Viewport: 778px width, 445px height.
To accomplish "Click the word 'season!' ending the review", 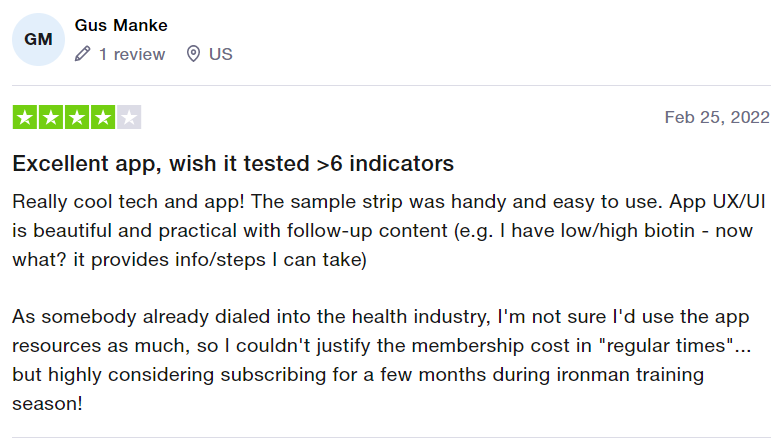I will click(47, 403).
